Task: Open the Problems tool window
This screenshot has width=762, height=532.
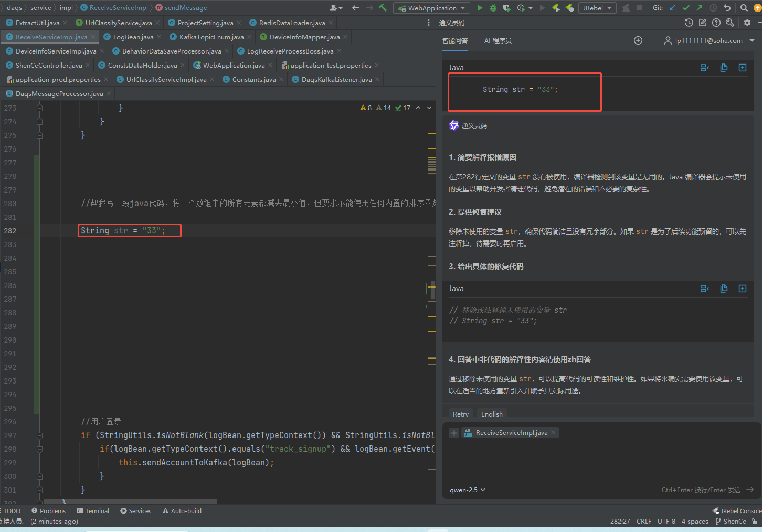Action: (48, 510)
